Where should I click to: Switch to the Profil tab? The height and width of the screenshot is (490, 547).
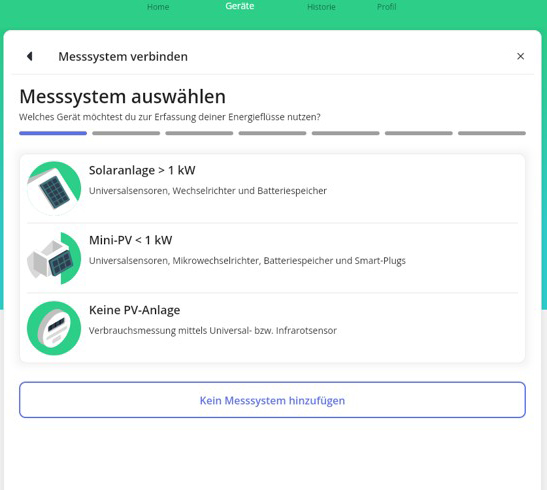[387, 7]
